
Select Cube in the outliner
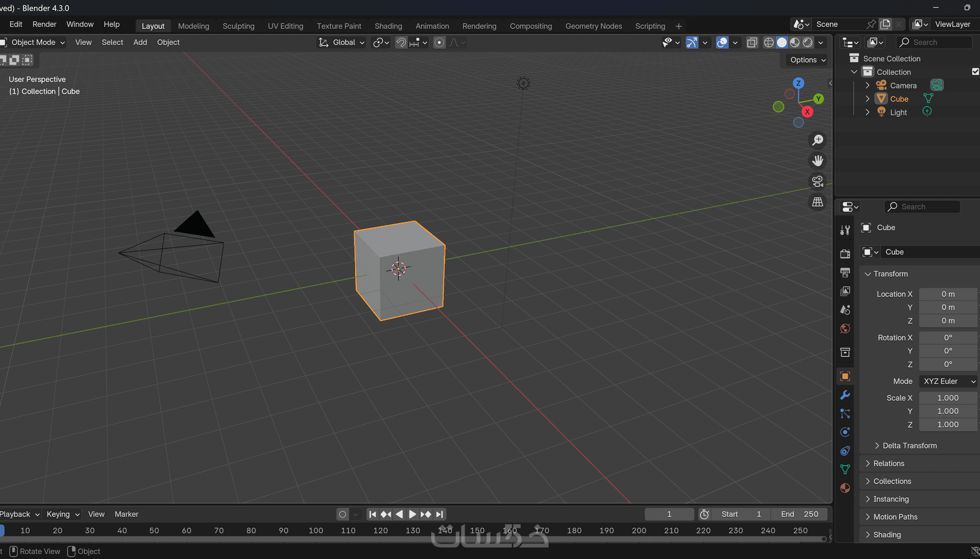899,99
